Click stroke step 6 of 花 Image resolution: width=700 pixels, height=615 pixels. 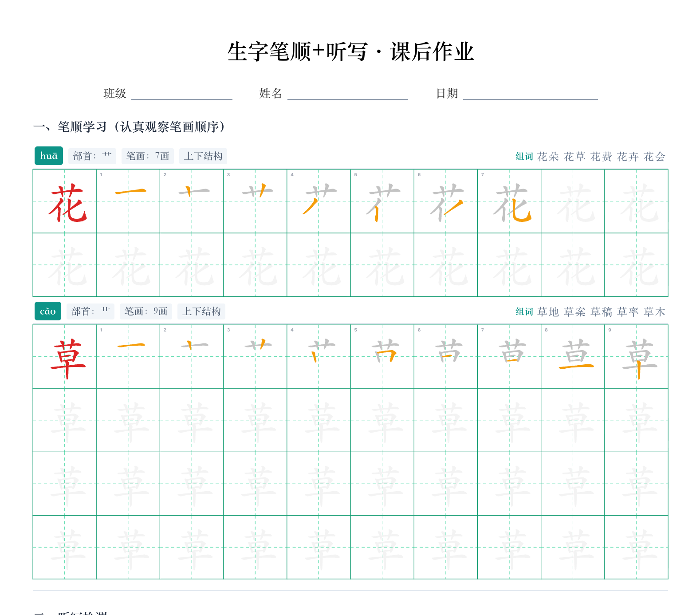tap(446, 201)
